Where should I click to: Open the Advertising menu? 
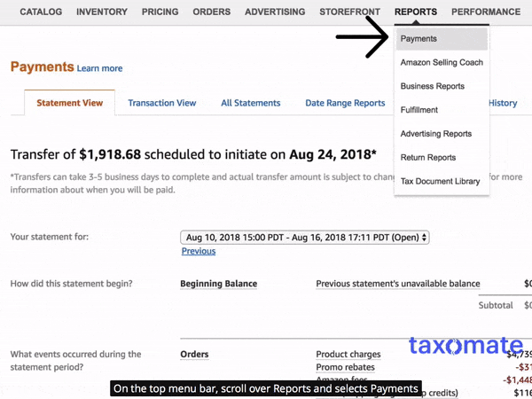275,12
